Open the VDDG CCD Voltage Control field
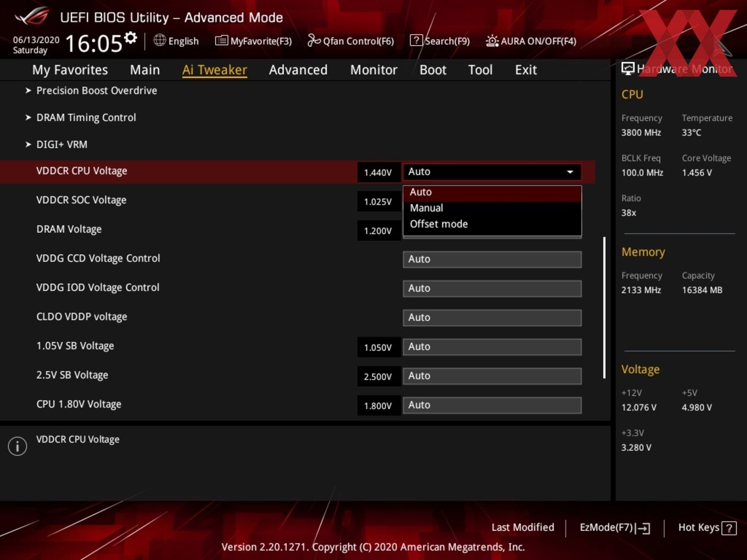Screen dimensions: 747x560 click(492, 259)
